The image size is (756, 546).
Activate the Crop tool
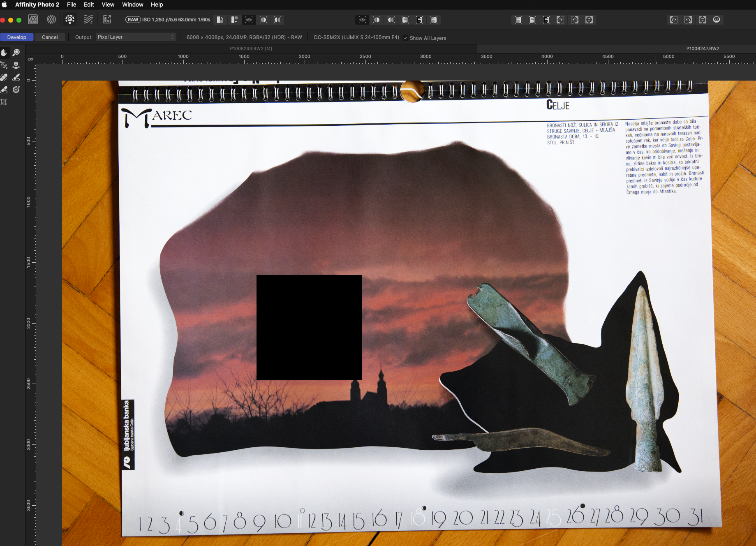4,102
